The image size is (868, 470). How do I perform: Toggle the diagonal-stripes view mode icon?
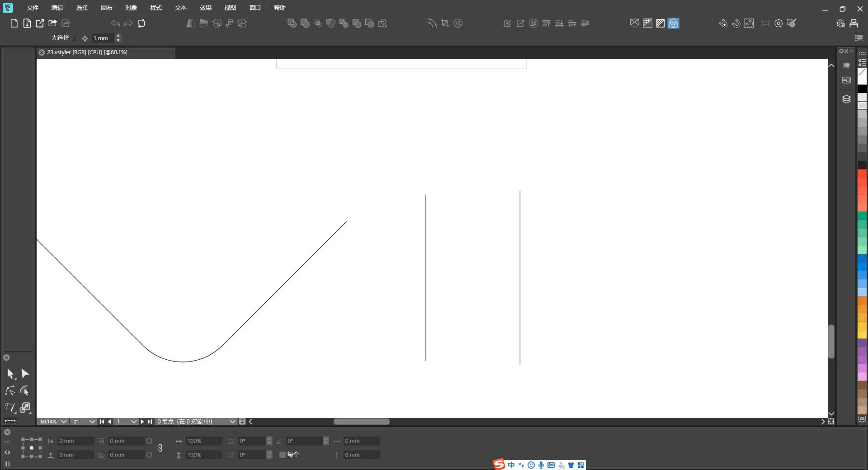[660, 23]
